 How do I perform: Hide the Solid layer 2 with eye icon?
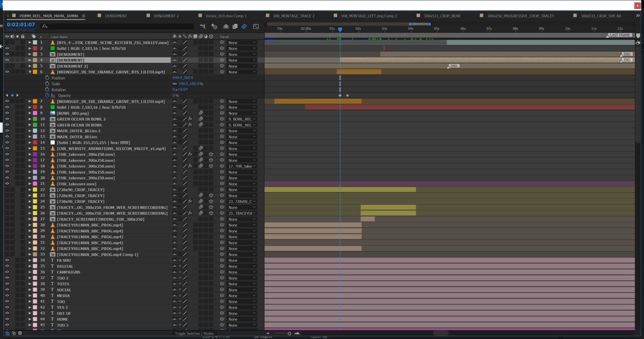pos(7,48)
